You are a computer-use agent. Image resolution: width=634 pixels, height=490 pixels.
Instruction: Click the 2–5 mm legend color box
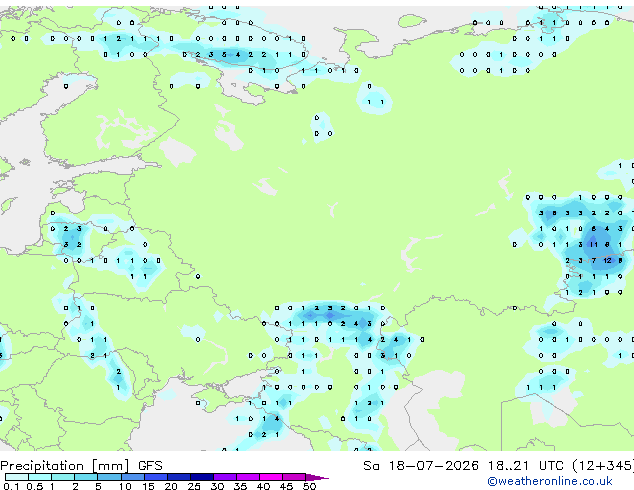click(x=86, y=477)
